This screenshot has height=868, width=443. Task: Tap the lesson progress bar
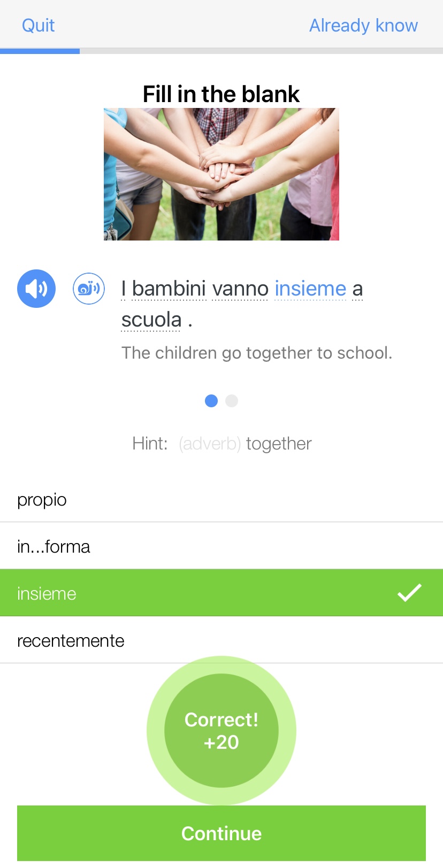click(x=222, y=51)
